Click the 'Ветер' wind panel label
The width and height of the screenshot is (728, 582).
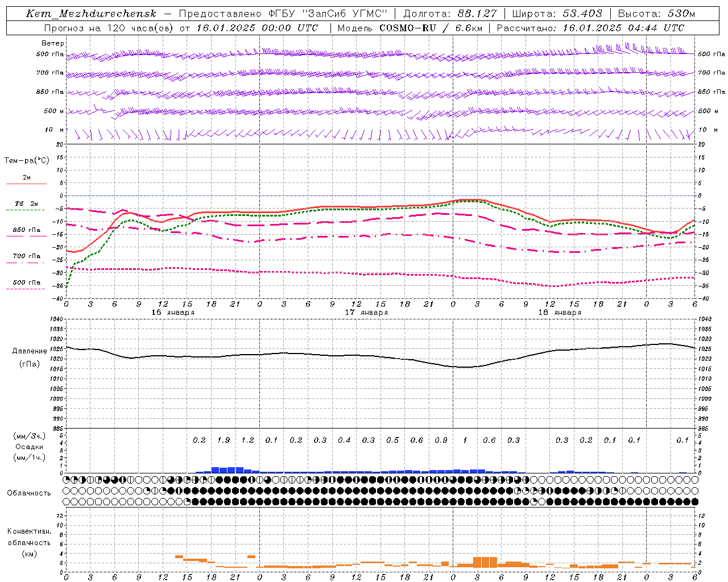point(53,43)
